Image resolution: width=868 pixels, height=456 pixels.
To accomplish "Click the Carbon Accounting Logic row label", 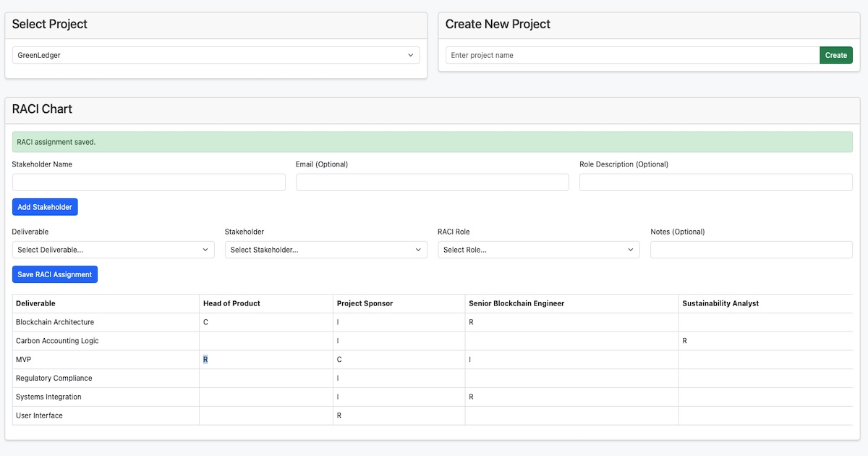I will tap(57, 341).
